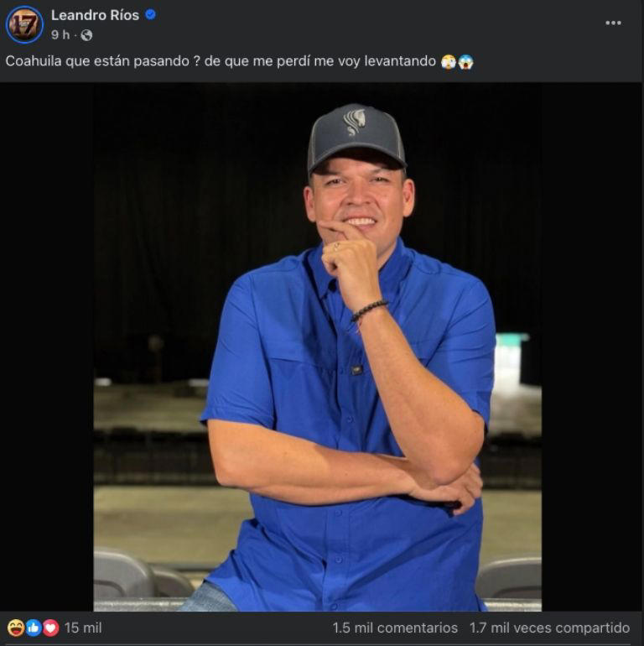Click the globe public-audience icon
This screenshot has height=646, width=644.
[86, 35]
